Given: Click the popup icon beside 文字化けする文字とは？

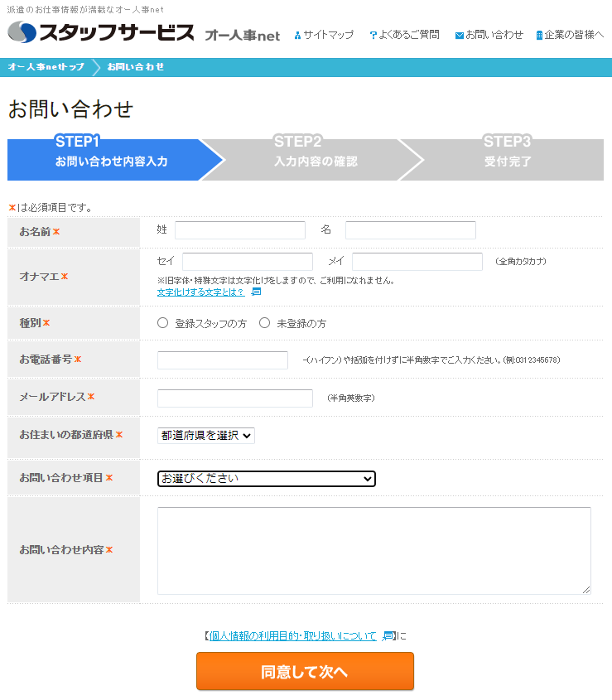Looking at the screenshot, I should coord(256,292).
